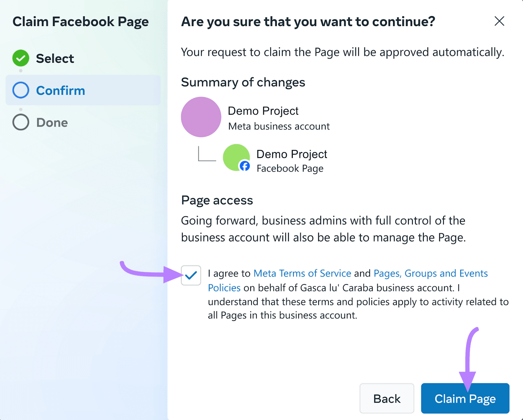This screenshot has width=523, height=420.
Task: Click the purple Meta business account avatar
Action: click(x=201, y=117)
